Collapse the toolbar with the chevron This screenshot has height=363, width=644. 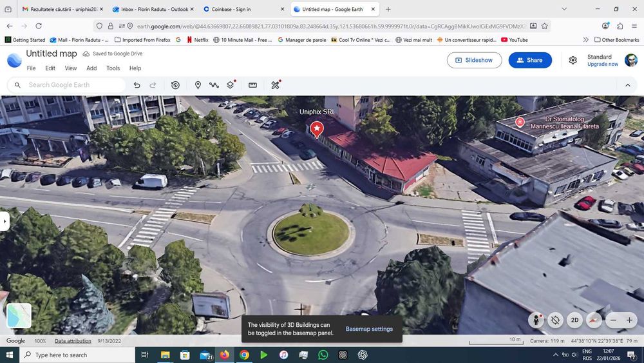point(627,85)
